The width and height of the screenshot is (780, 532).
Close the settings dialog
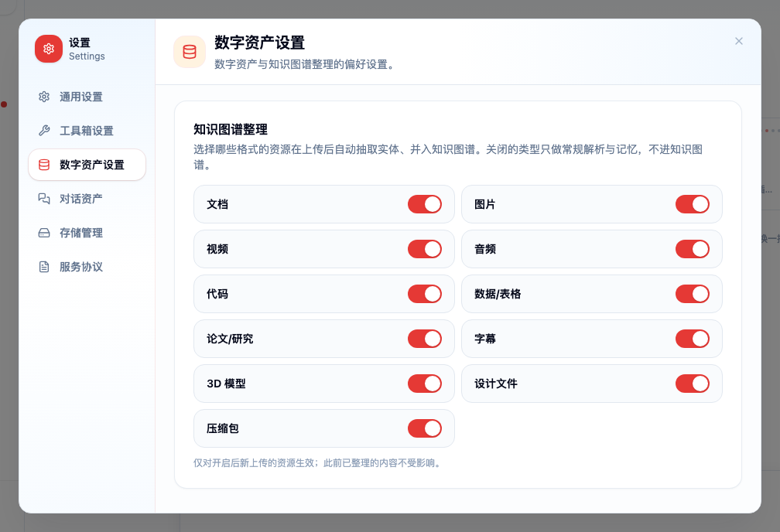point(739,41)
